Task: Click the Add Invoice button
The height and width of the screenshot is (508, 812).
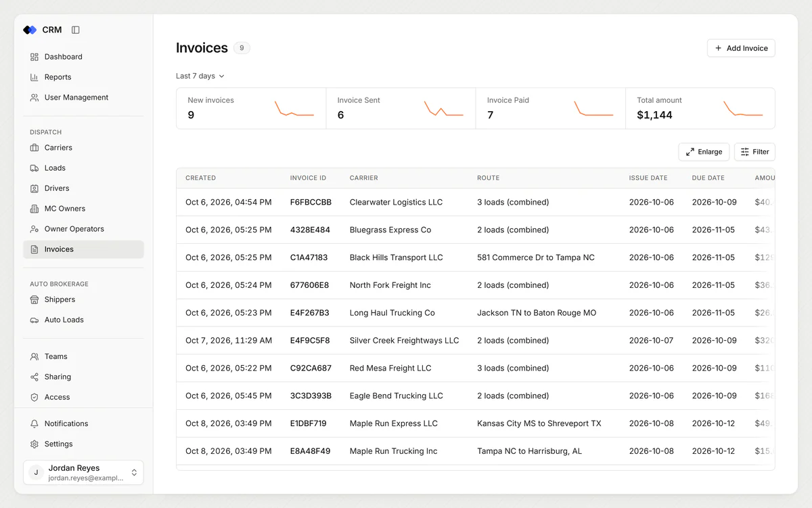Action: coord(741,48)
